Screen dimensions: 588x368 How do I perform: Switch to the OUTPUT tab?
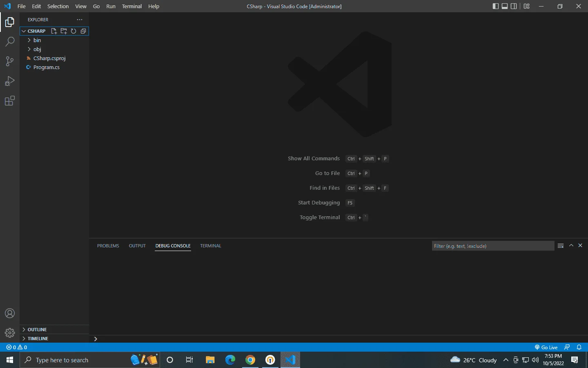click(137, 246)
